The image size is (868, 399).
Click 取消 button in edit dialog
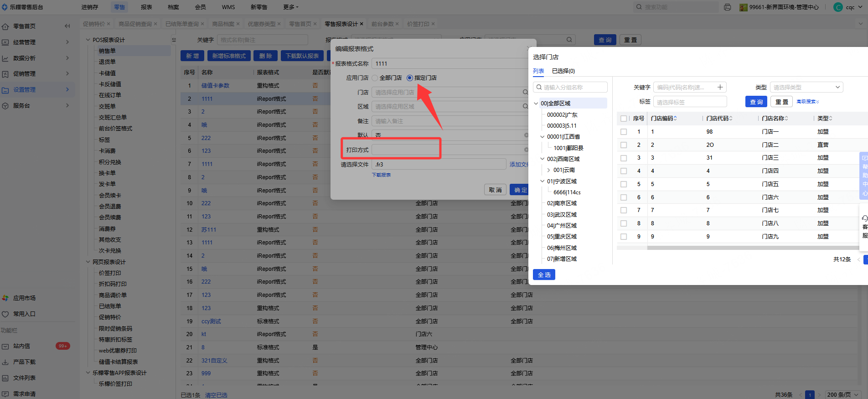495,190
